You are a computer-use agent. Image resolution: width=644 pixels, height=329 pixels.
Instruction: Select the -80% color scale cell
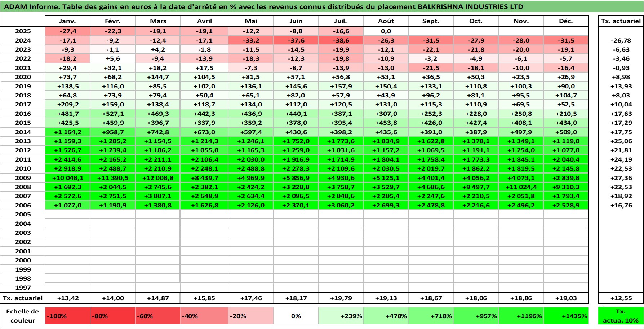[112, 316]
